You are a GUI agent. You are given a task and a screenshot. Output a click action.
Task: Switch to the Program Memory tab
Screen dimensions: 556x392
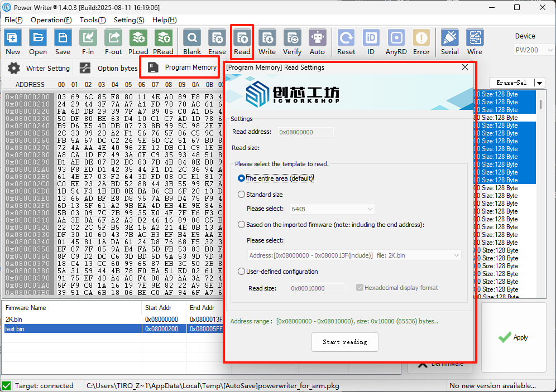point(181,67)
